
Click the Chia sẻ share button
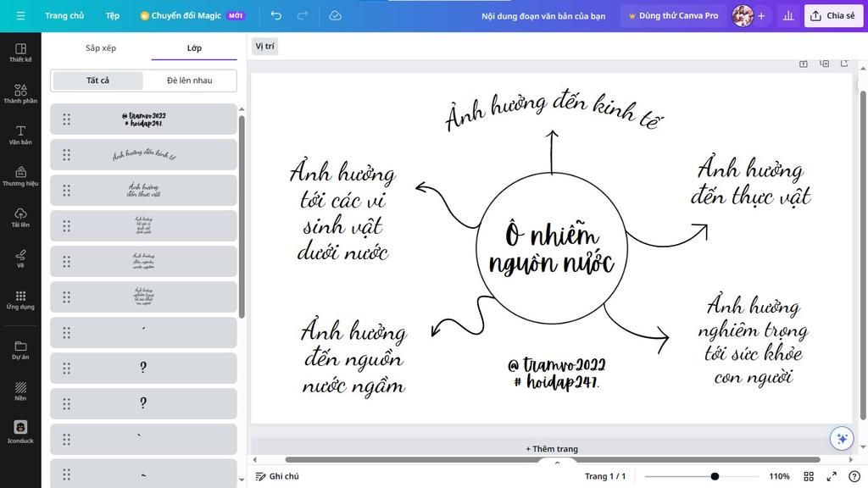[832, 15]
